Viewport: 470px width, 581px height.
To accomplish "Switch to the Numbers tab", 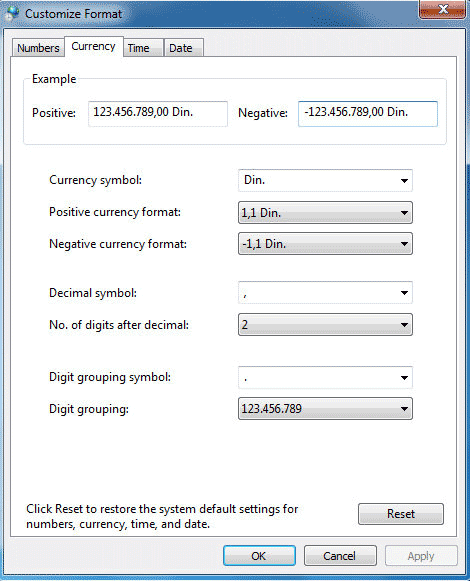I will click(x=38, y=48).
